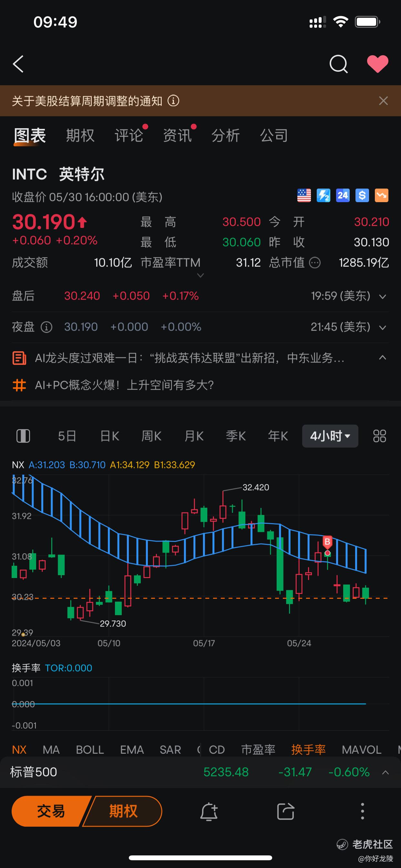
Task: Tap the blue lightning Level 2 icon
Action: point(324,195)
